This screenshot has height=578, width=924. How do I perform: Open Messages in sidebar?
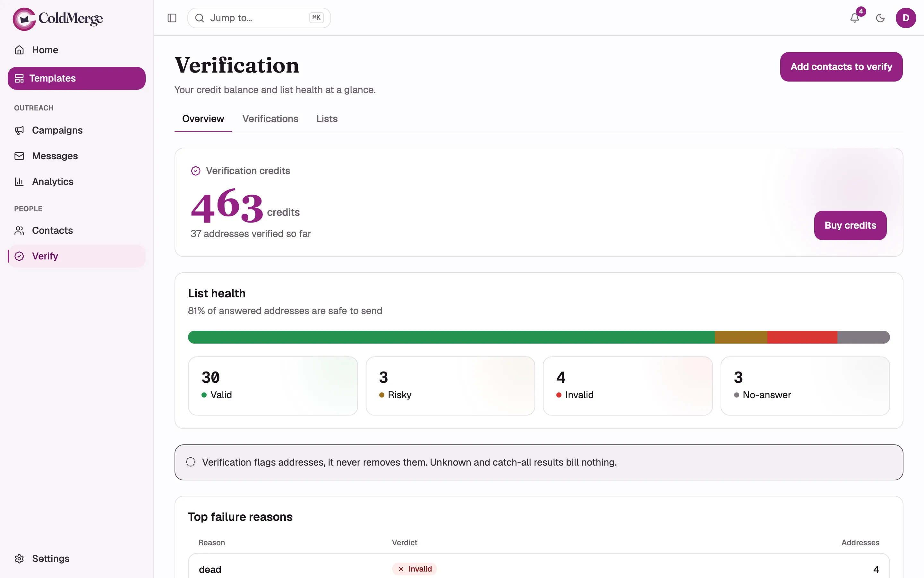click(76, 156)
